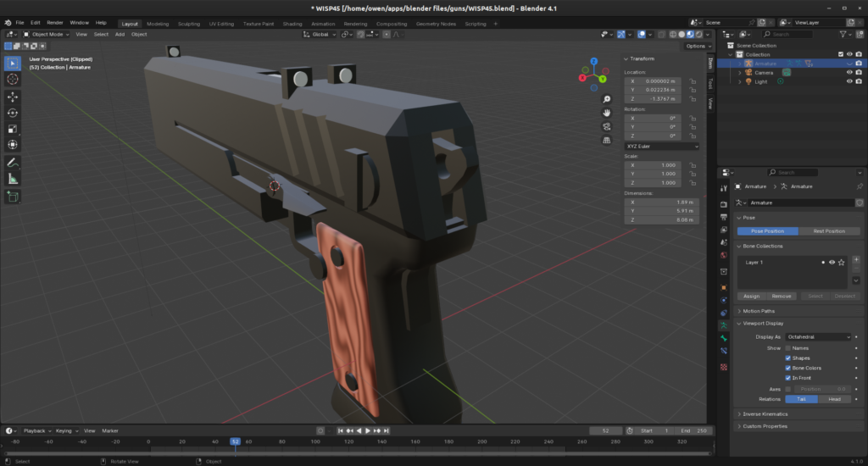The width and height of the screenshot is (868, 466).
Task: Toggle Bone Colors checkbox
Action: click(x=787, y=368)
